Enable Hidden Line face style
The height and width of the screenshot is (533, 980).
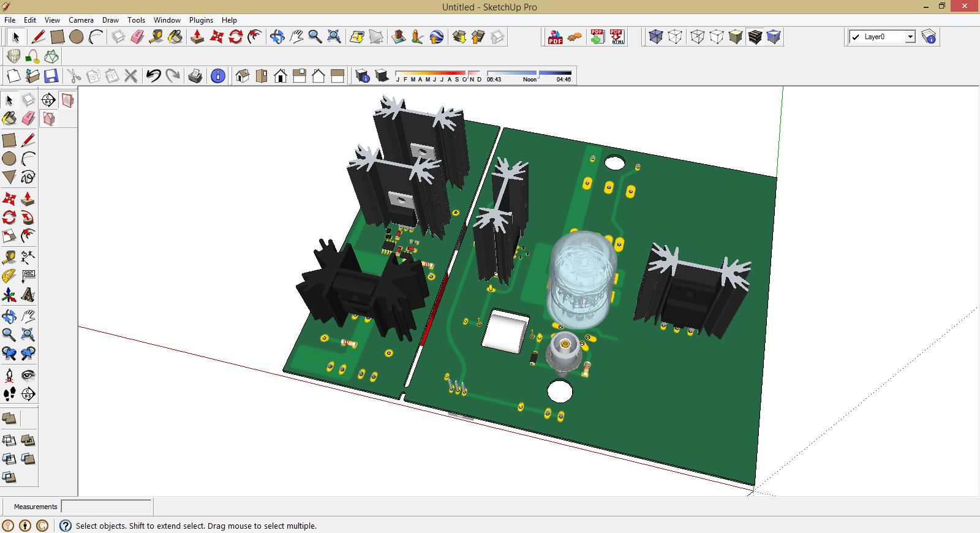pyautogui.click(x=716, y=37)
